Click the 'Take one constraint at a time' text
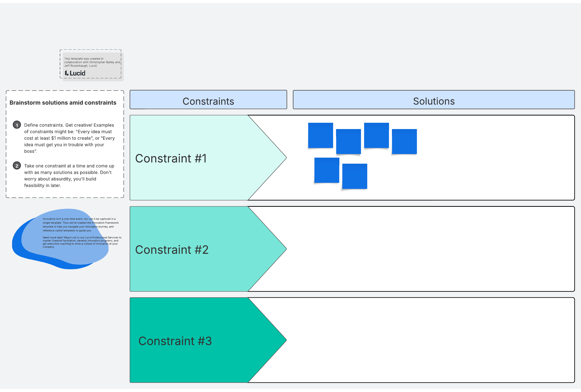The width and height of the screenshot is (581, 392). tap(69, 176)
